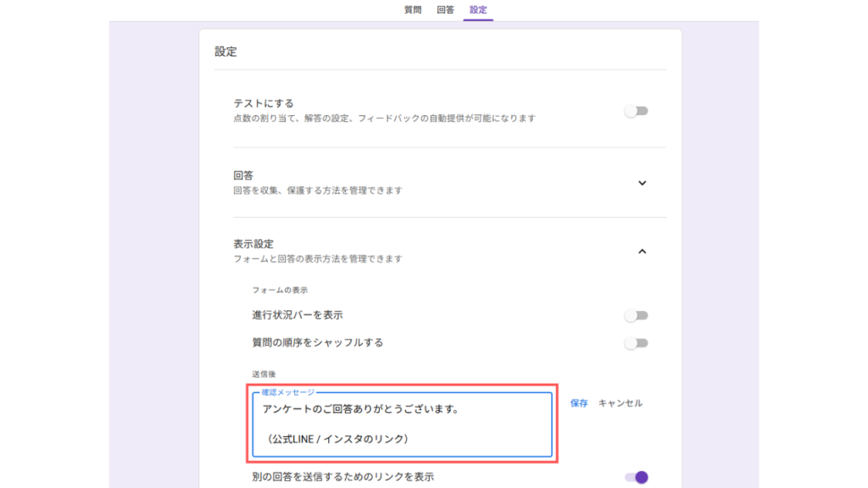Click the 表示設定 section title
This screenshot has width=868, height=488.
click(253, 244)
